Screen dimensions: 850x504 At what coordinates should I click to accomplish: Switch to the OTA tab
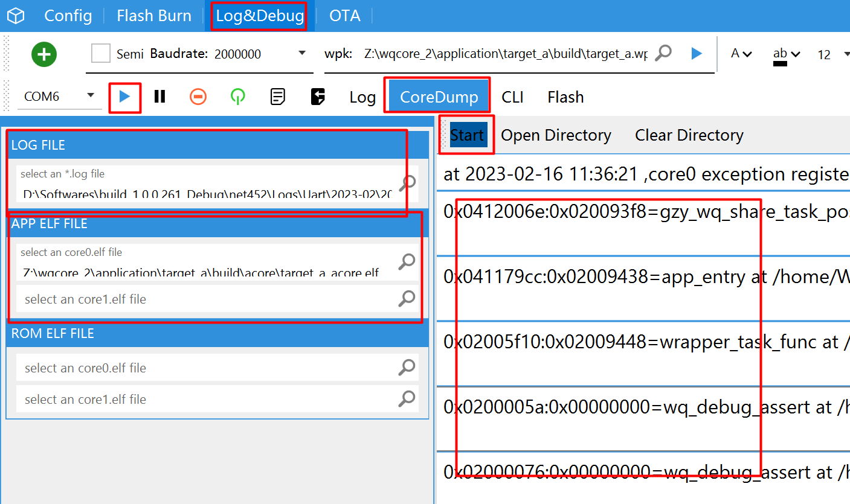pos(344,16)
